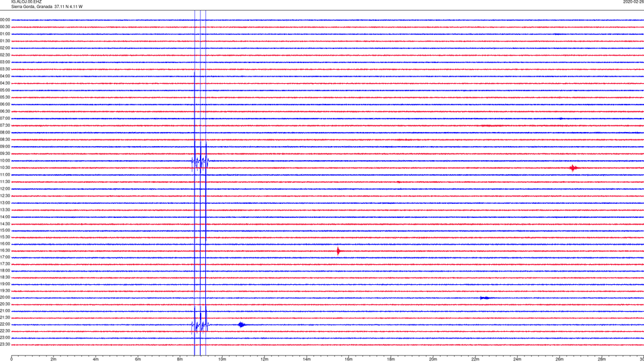This screenshot has width=644, height=362.
Task: Select the 08:30 trace time label
Action: (x=5, y=139)
